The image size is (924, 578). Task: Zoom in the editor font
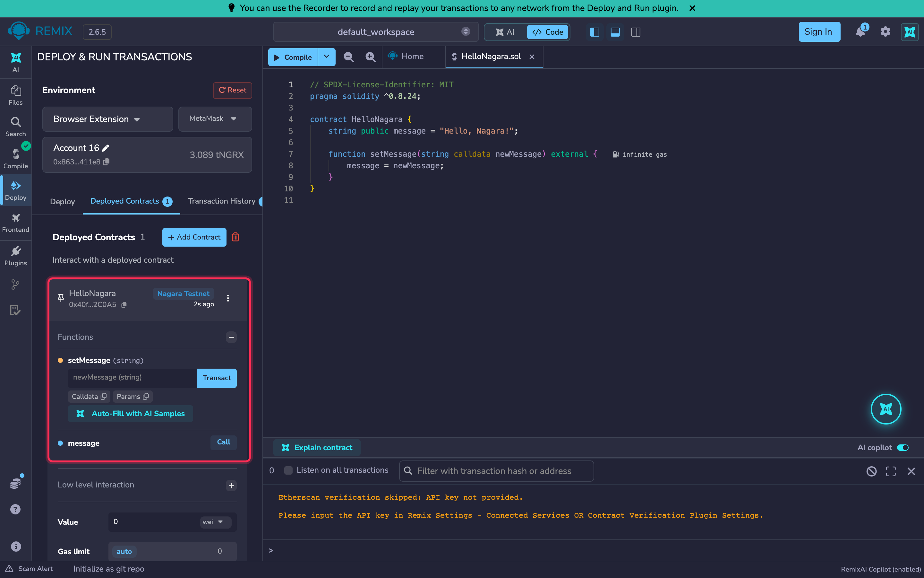(370, 57)
